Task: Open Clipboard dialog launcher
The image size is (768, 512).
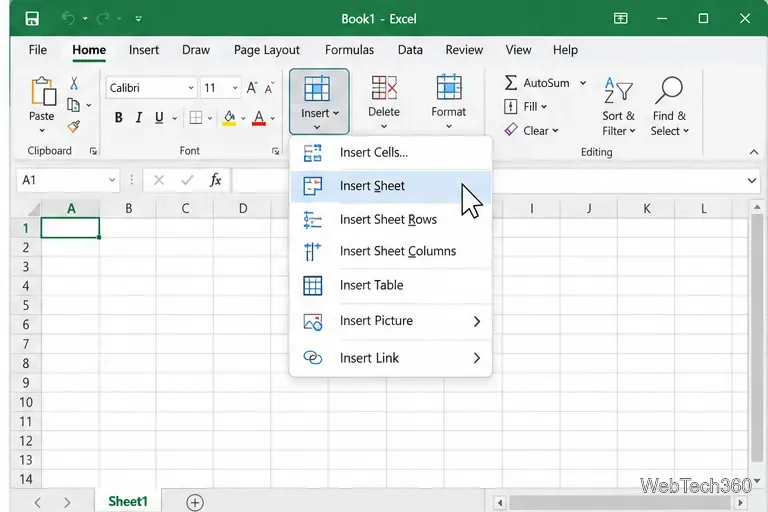Action: pos(93,151)
